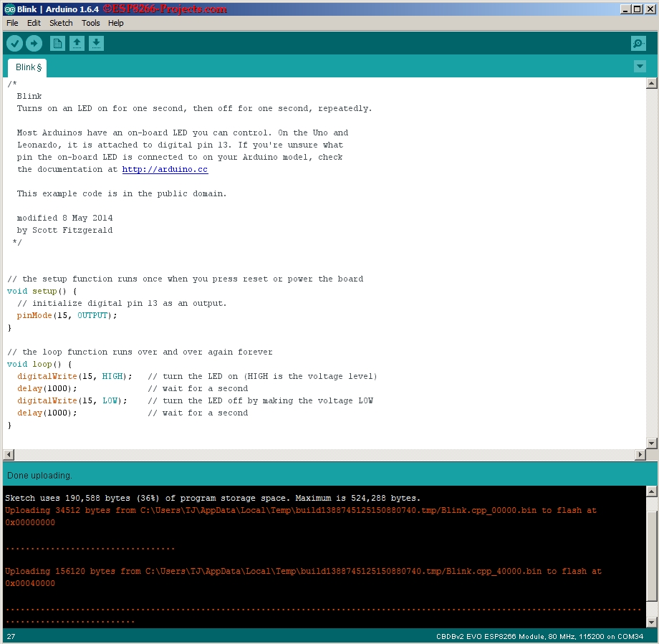Click editor vertical scrollbar down arrow
The image size is (659, 644).
pyautogui.click(x=651, y=443)
